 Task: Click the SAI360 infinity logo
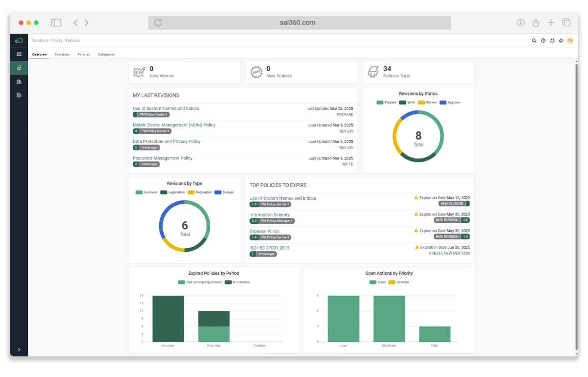(x=19, y=41)
